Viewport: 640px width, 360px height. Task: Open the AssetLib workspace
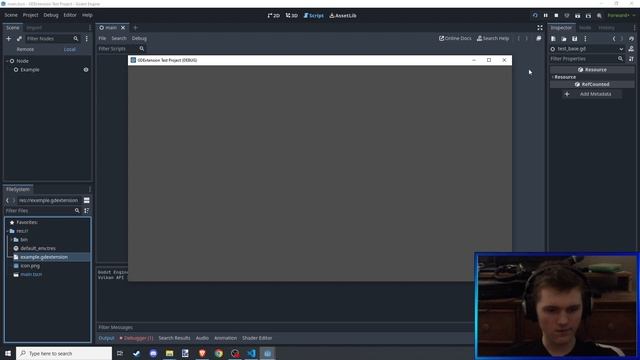[x=343, y=16]
